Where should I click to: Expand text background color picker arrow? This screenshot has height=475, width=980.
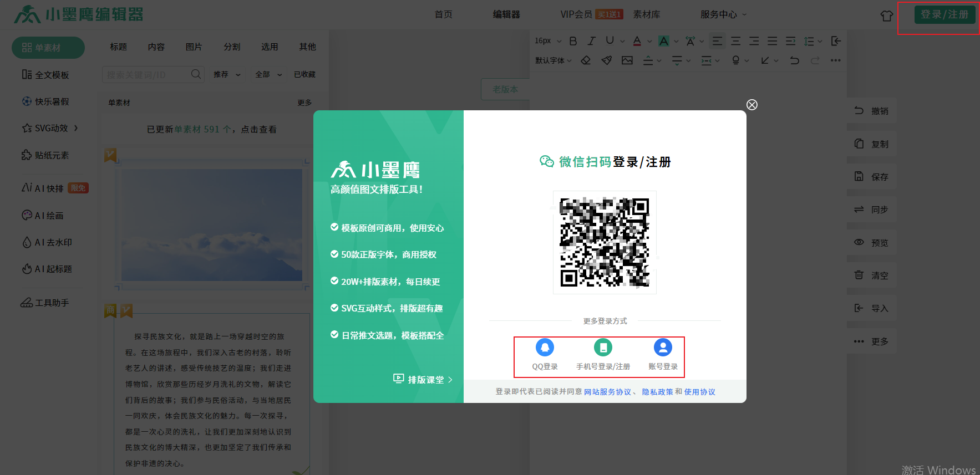point(676,42)
